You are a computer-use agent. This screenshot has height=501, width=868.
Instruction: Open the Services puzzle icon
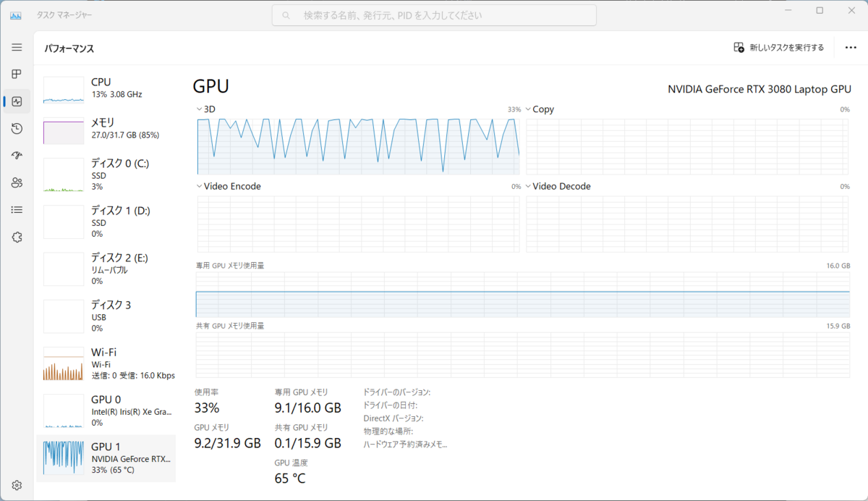[17, 237]
